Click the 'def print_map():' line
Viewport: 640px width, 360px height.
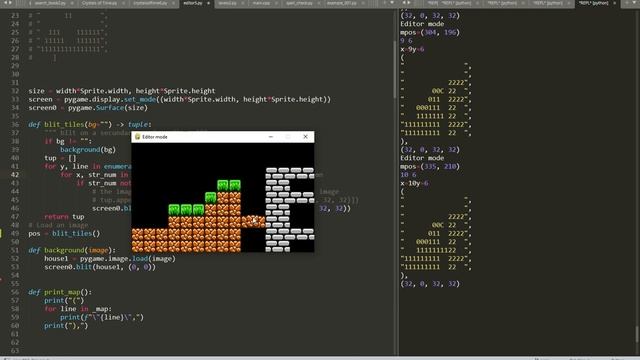60,292
